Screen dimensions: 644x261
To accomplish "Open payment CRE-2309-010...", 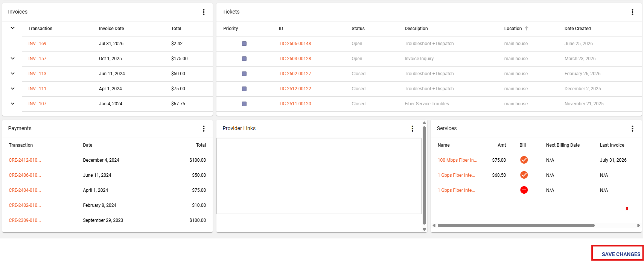I will coord(25,220).
